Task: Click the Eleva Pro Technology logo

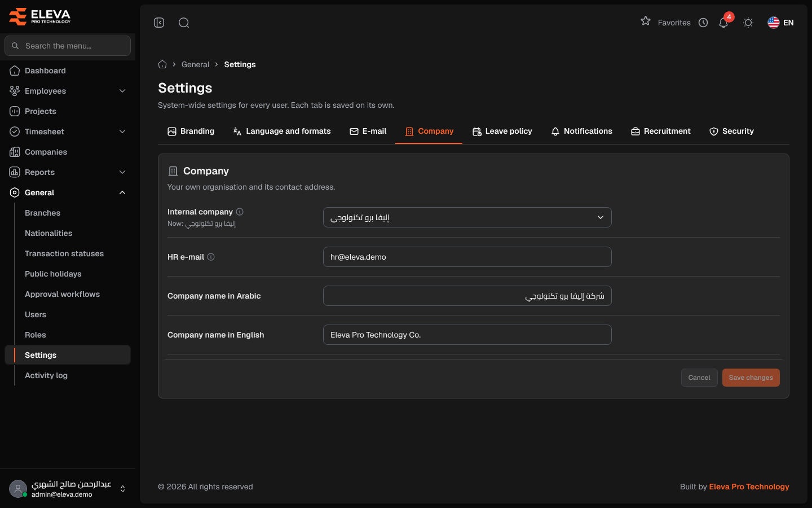Action: pyautogui.click(x=40, y=16)
